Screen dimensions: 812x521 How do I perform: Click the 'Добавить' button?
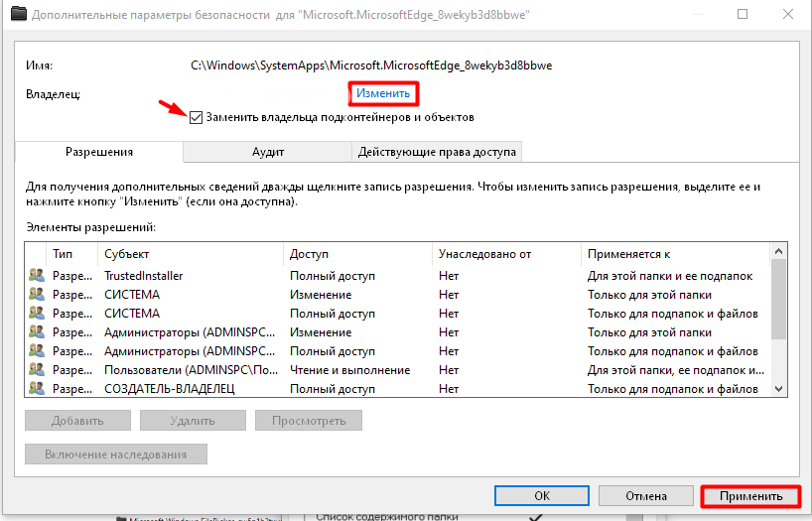pyautogui.click(x=77, y=421)
